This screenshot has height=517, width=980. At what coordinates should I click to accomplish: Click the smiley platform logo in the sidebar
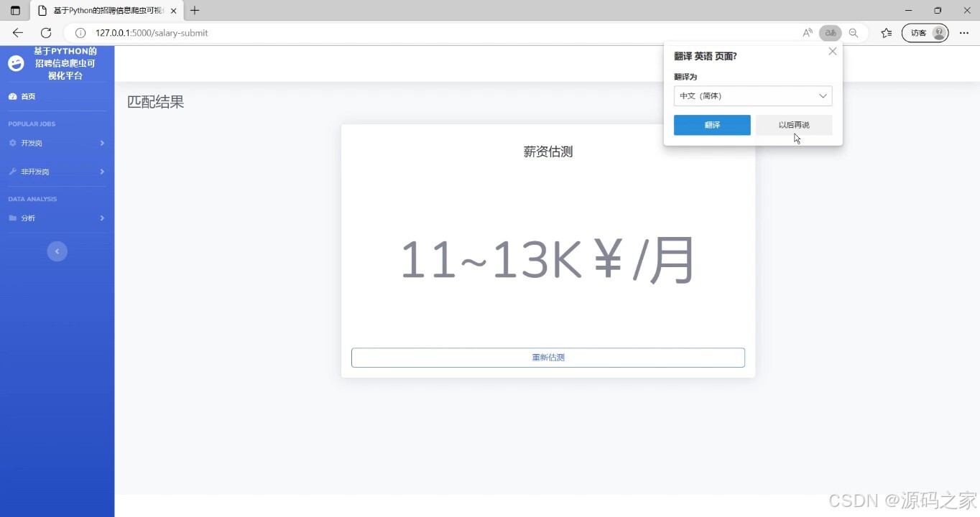click(x=15, y=63)
